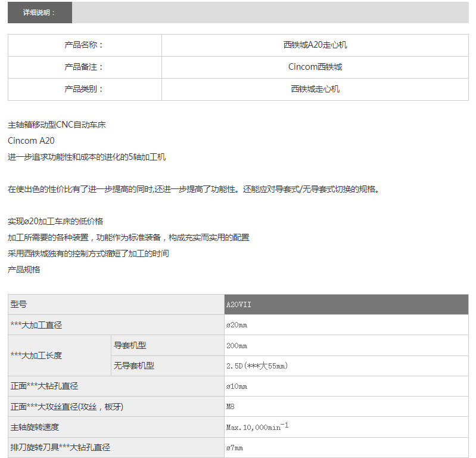Select the Cincom A20 text line
Screen dimensions: 476x458
click(31, 141)
